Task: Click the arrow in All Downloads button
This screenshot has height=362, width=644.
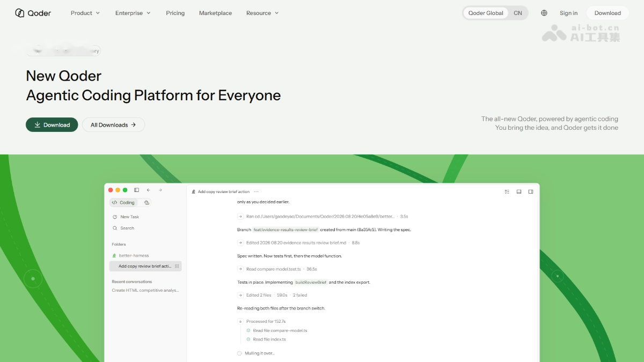Action: pos(133,125)
